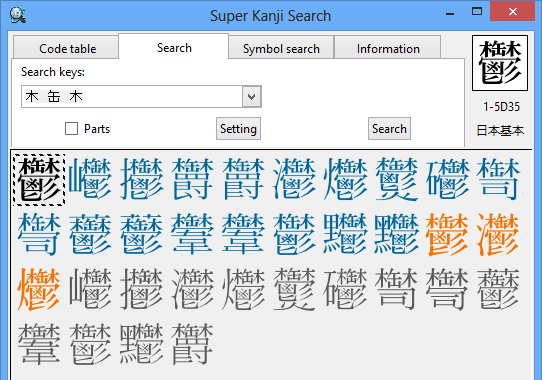The height and width of the screenshot is (380, 542).
Task: Select the gray kanji with mountain radical
Action: [x=90, y=289]
